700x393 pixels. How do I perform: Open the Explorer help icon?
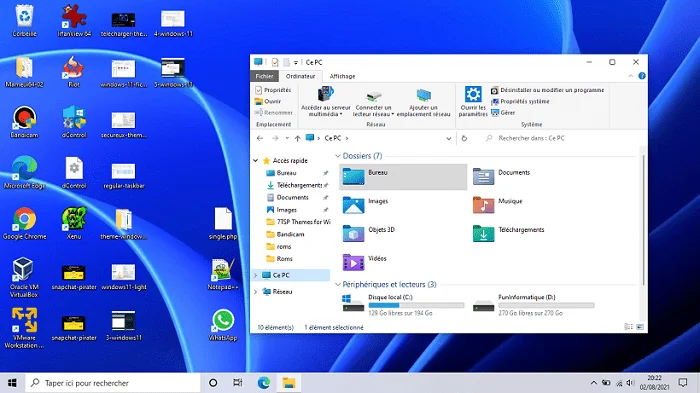tap(642, 76)
